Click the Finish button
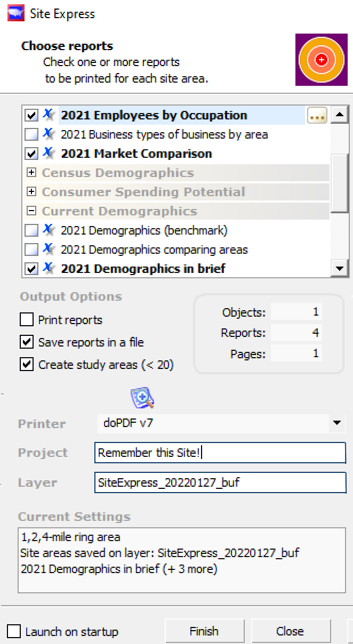Screen dimensions: 353x644 pyautogui.click(x=204, y=632)
